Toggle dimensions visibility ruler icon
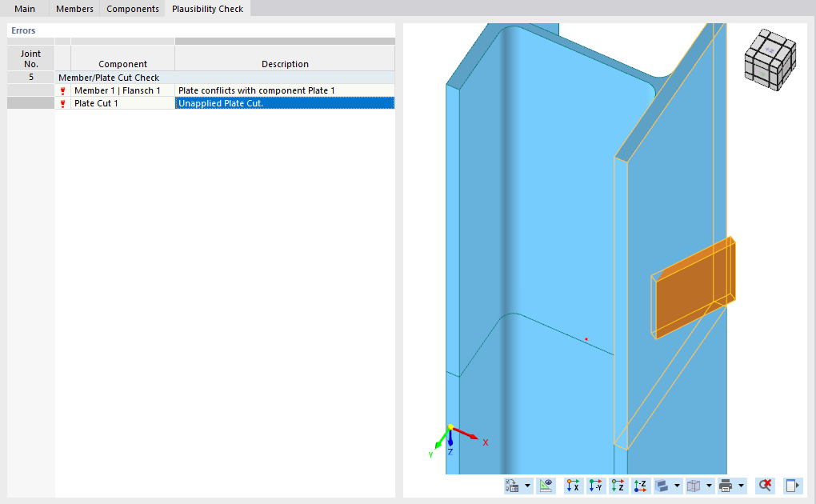The width and height of the screenshot is (816, 504). click(546, 486)
